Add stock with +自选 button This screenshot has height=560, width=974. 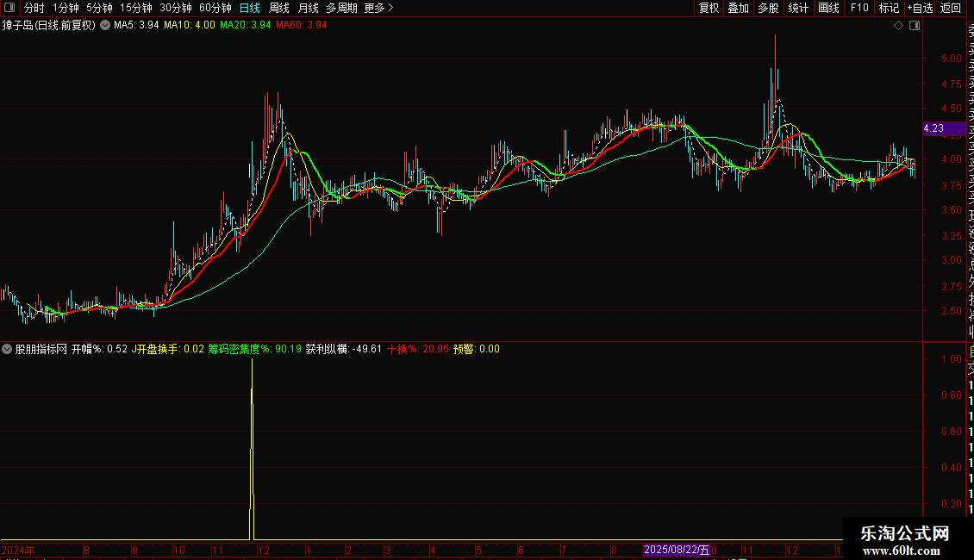920,8
